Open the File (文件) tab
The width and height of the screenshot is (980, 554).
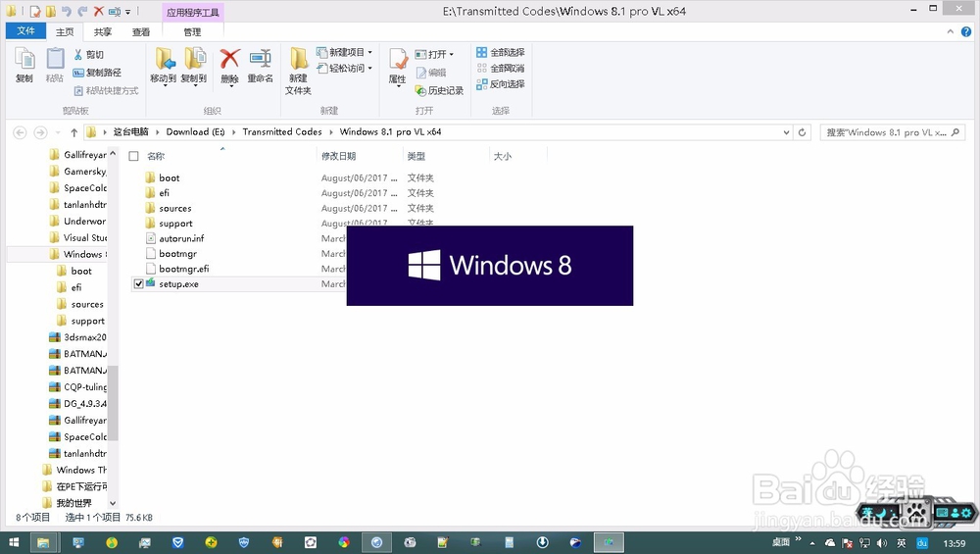coord(25,30)
